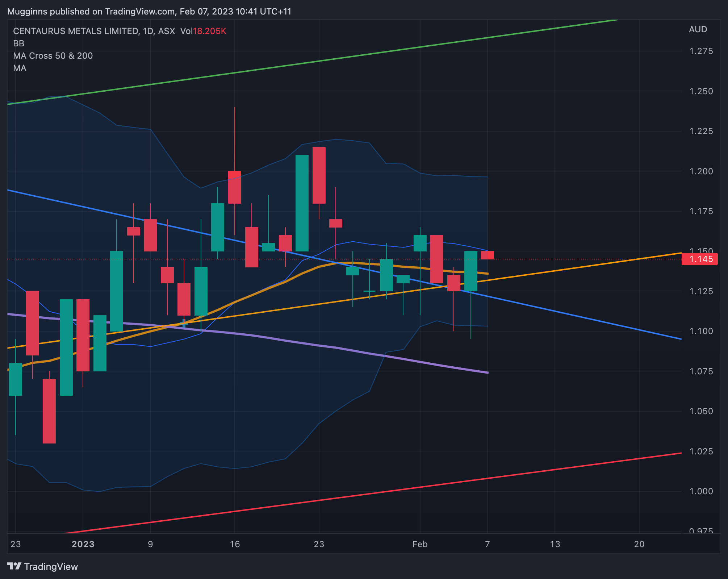Screen dimensions: 728x579
Task: Click the date label 9 on time axis
Action: point(150,544)
